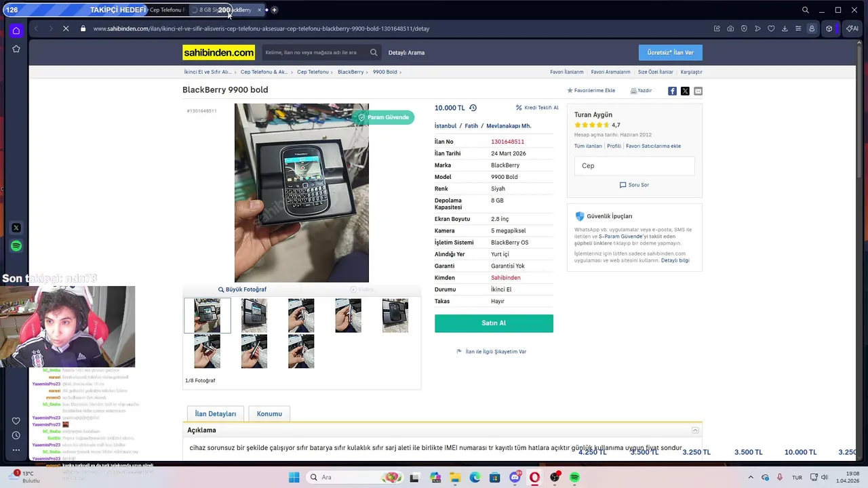The image size is (868, 488).
Task: Open Favori Aramalarım menu link
Action: point(610,72)
